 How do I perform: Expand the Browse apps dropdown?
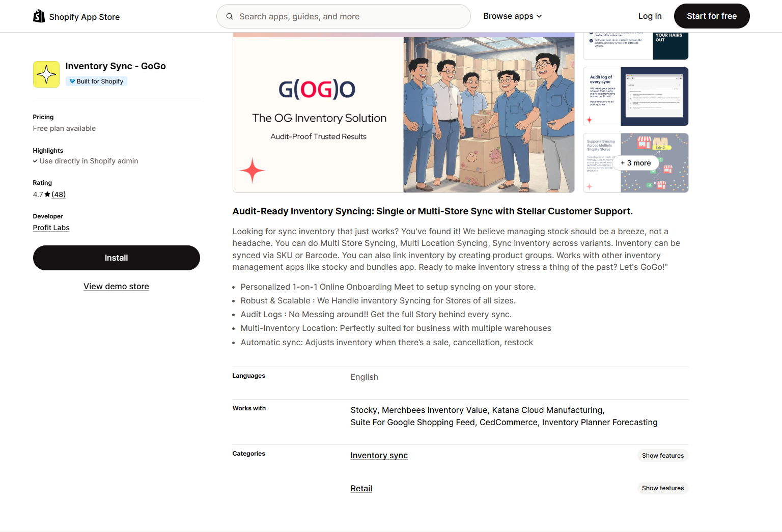pyautogui.click(x=512, y=16)
